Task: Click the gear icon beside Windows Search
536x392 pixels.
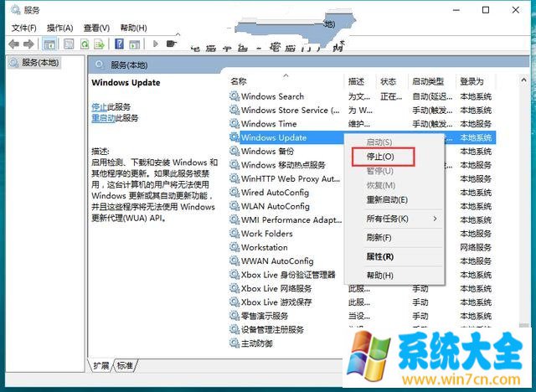Action: tap(234, 96)
